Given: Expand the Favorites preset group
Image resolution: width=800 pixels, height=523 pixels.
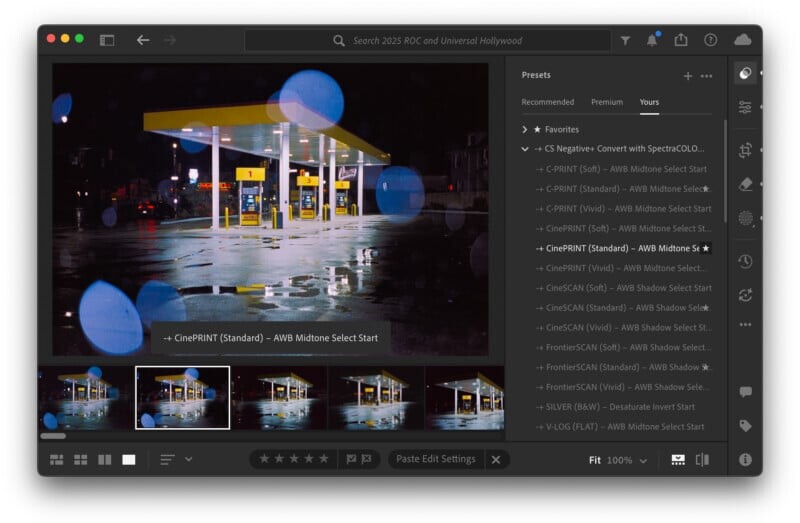Looking at the screenshot, I should 525,129.
